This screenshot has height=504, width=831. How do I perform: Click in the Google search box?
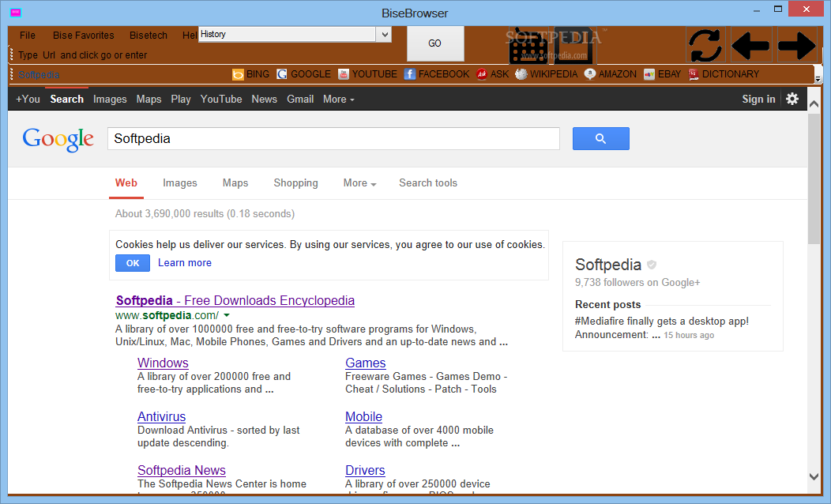pyautogui.click(x=333, y=138)
